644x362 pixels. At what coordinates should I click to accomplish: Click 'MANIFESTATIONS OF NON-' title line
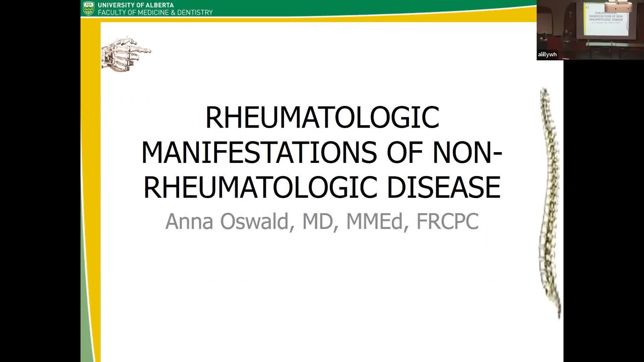coord(322,152)
